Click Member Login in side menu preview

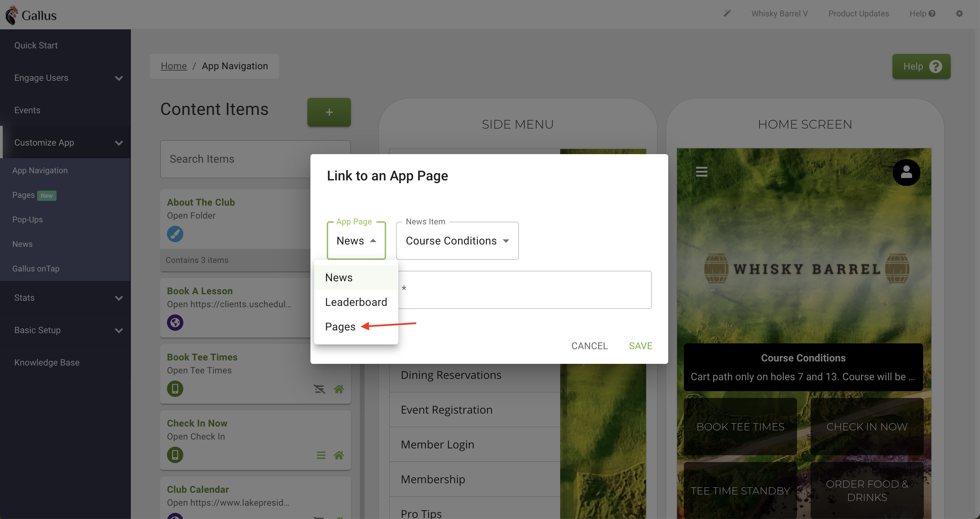[475, 444]
